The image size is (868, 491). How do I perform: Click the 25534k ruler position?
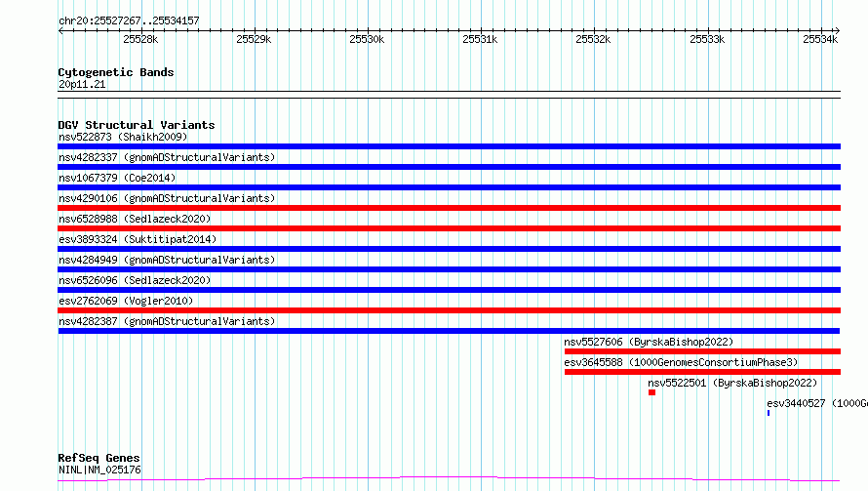tap(820, 39)
